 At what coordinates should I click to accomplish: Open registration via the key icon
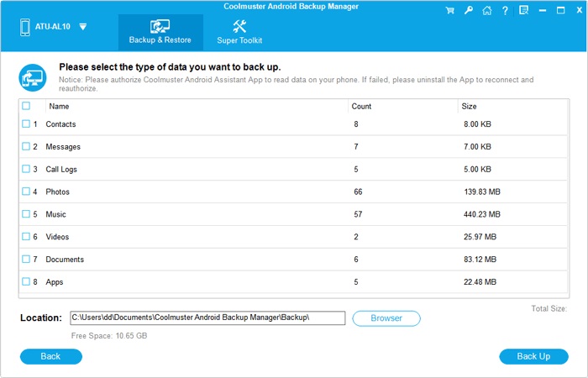pos(468,11)
